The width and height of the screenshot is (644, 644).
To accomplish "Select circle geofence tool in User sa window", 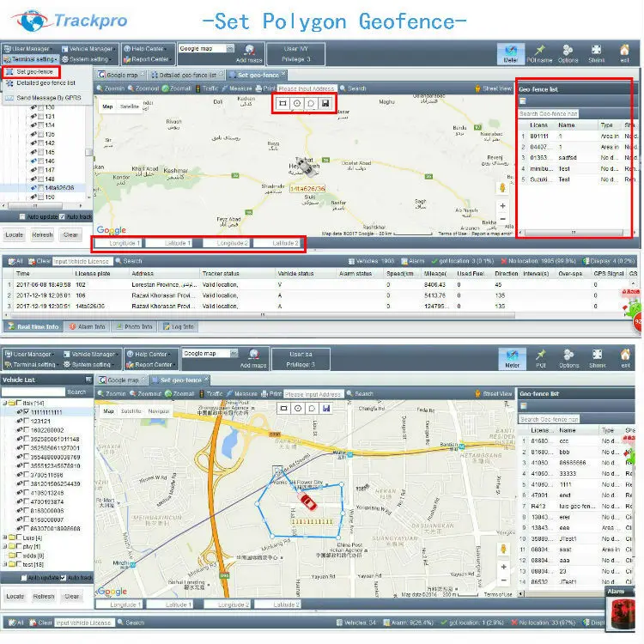I will pos(298,408).
